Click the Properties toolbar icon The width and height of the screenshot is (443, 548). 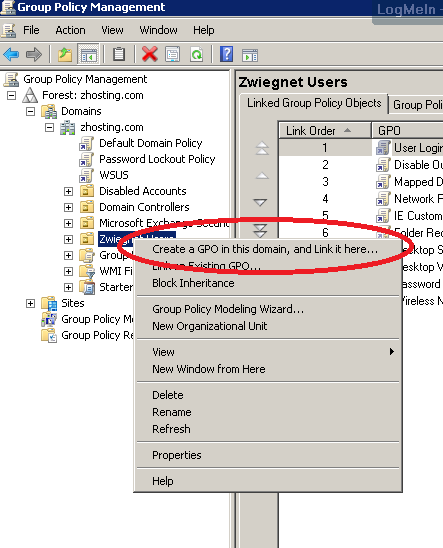173,55
